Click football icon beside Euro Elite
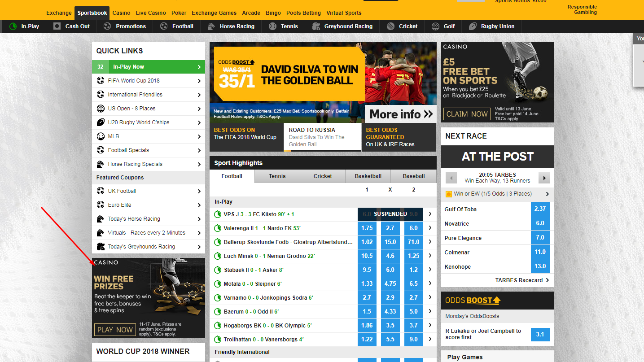The width and height of the screenshot is (644, 362). coord(101,205)
